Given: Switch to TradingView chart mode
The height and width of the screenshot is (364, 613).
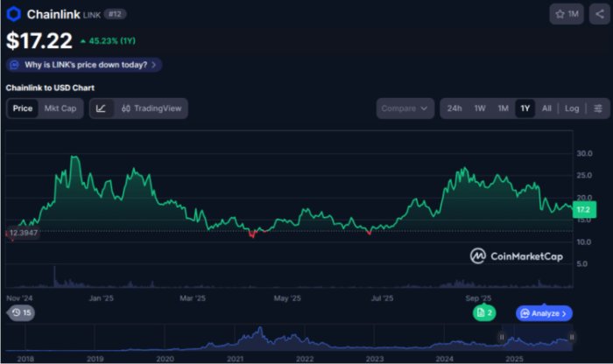Looking at the screenshot, I should point(151,108).
